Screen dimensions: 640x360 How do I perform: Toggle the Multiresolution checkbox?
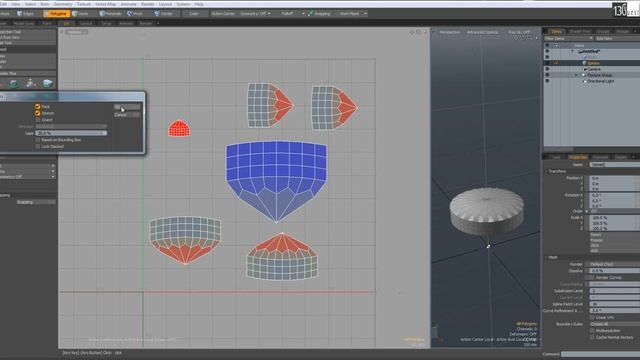click(592, 331)
